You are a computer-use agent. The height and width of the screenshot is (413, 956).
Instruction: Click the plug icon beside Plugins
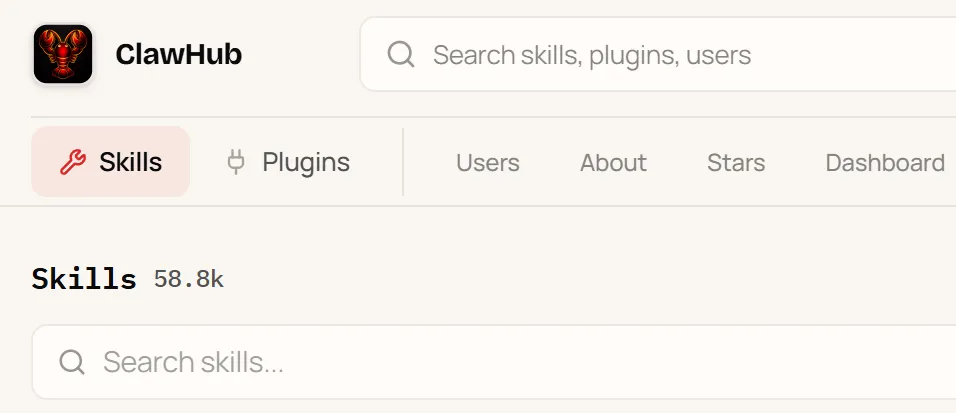tap(236, 162)
